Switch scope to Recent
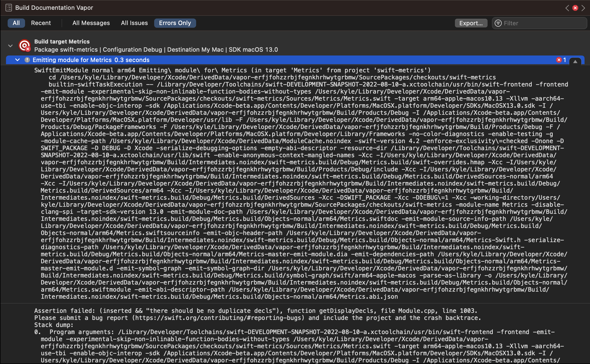The width and height of the screenshot is (590, 364). click(x=41, y=23)
